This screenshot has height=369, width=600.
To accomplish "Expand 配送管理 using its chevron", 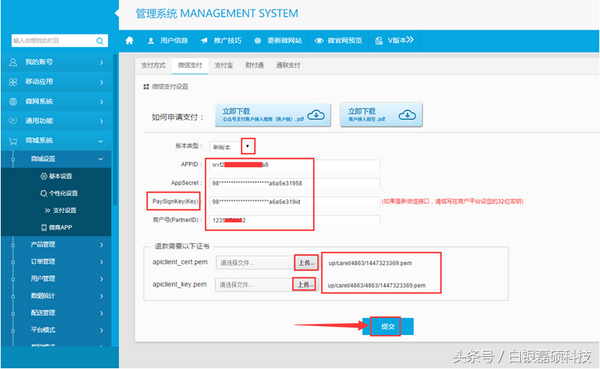I will click(101, 313).
